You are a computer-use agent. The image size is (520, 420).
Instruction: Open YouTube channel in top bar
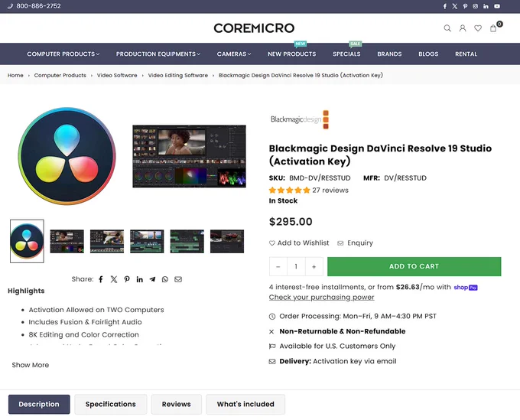point(497,6)
